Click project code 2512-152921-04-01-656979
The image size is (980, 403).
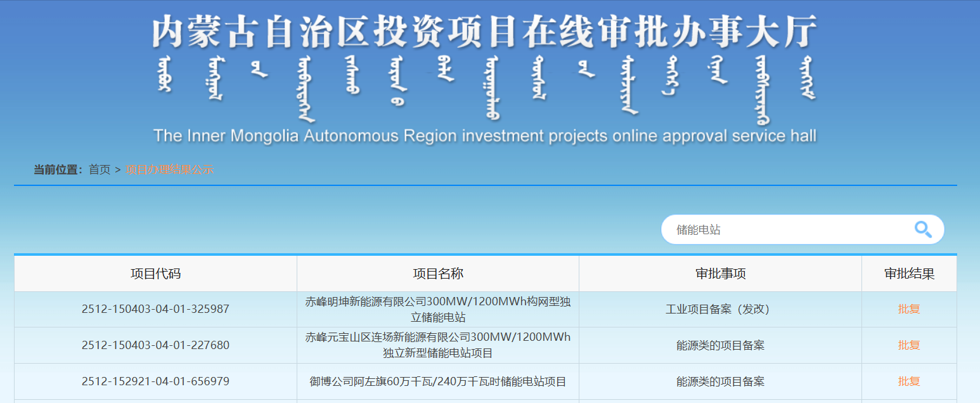pyautogui.click(x=155, y=381)
